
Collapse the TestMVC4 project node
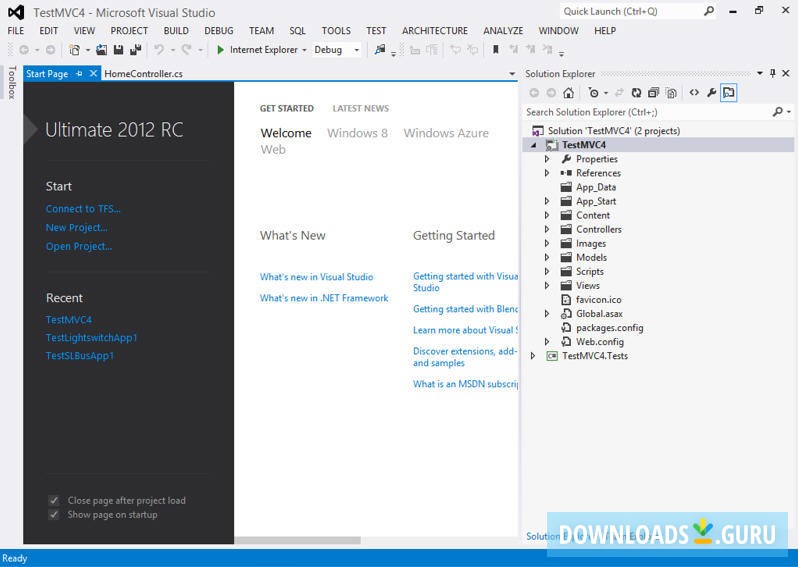tap(533, 145)
